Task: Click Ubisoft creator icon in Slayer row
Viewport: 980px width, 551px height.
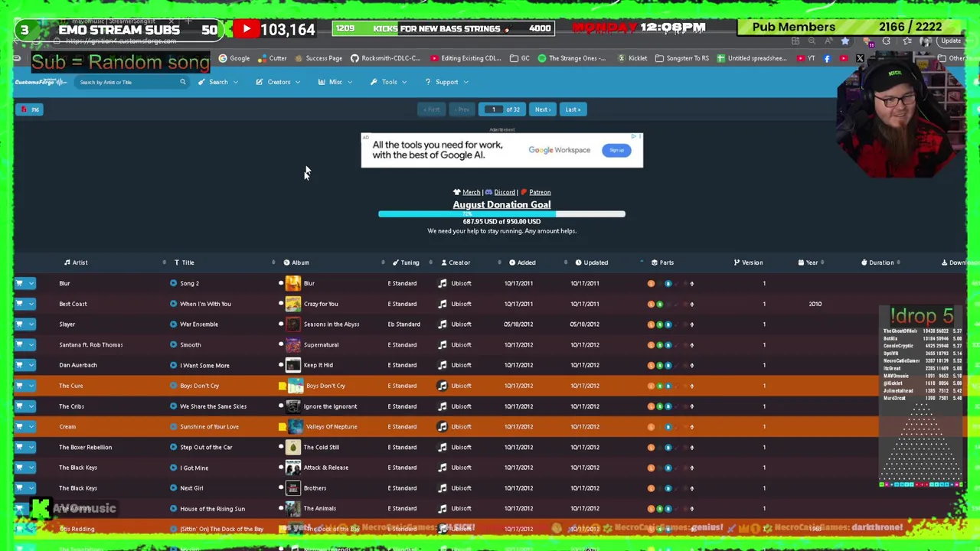Action: pos(442,324)
